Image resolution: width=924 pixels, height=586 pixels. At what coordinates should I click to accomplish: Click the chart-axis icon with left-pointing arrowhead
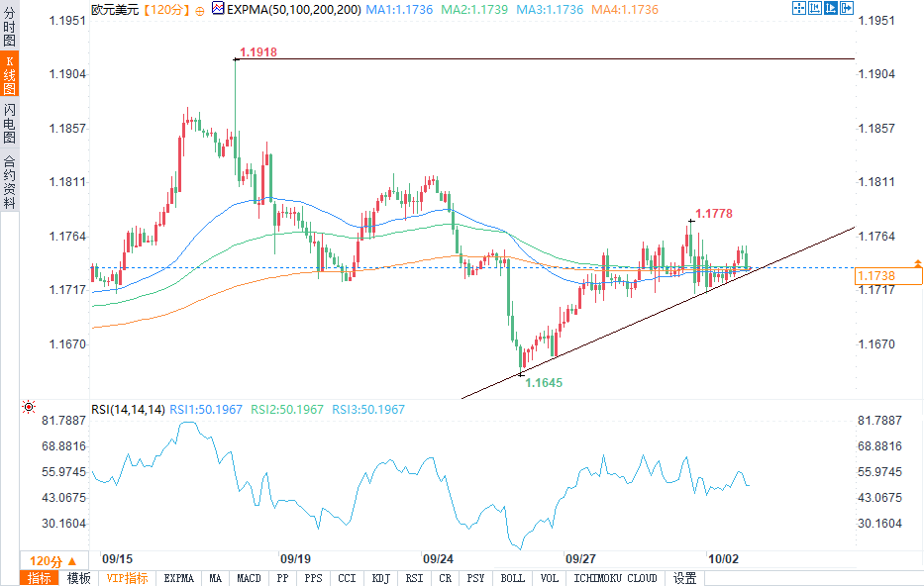(815, 8)
